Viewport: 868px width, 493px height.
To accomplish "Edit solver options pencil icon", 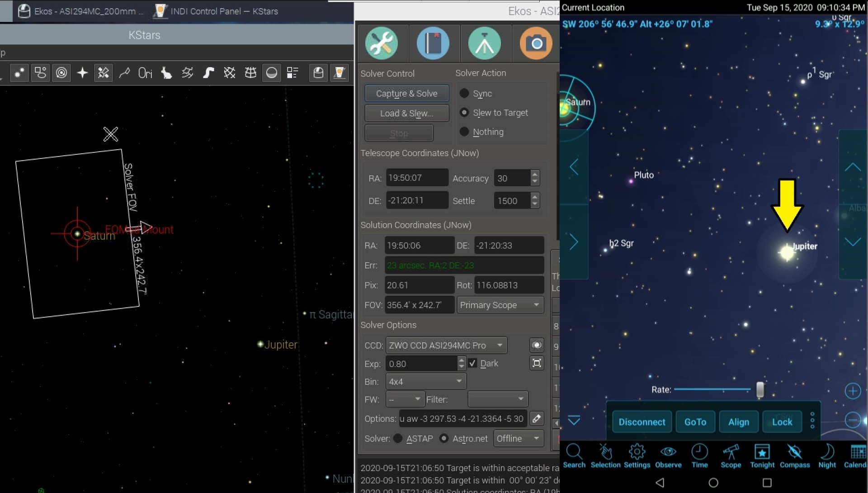I will coord(537,418).
